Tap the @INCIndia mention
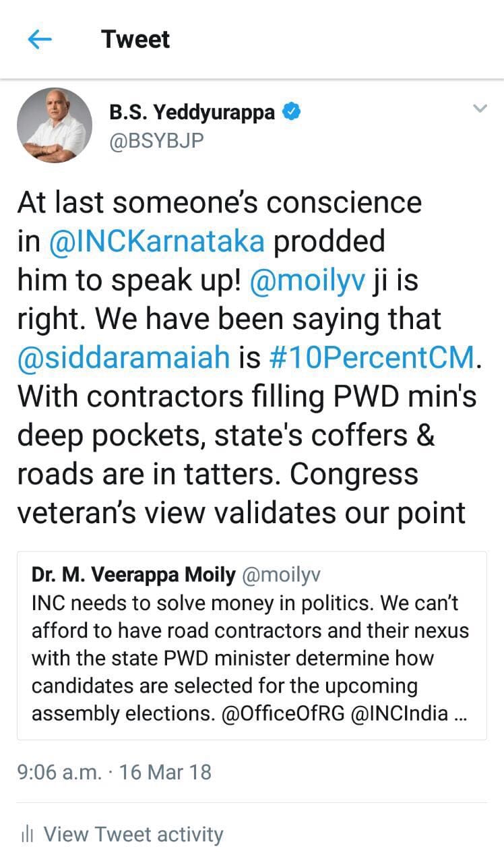 click(x=400, y=714)
